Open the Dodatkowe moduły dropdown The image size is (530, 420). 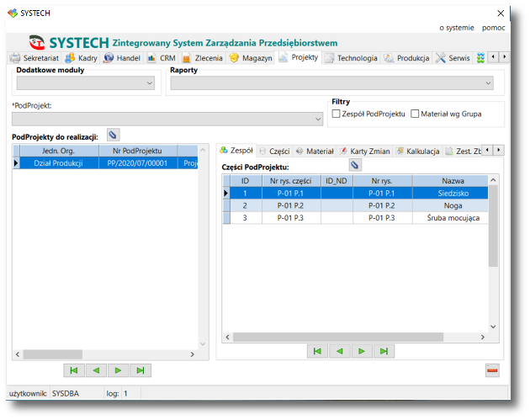click(86, 83)
